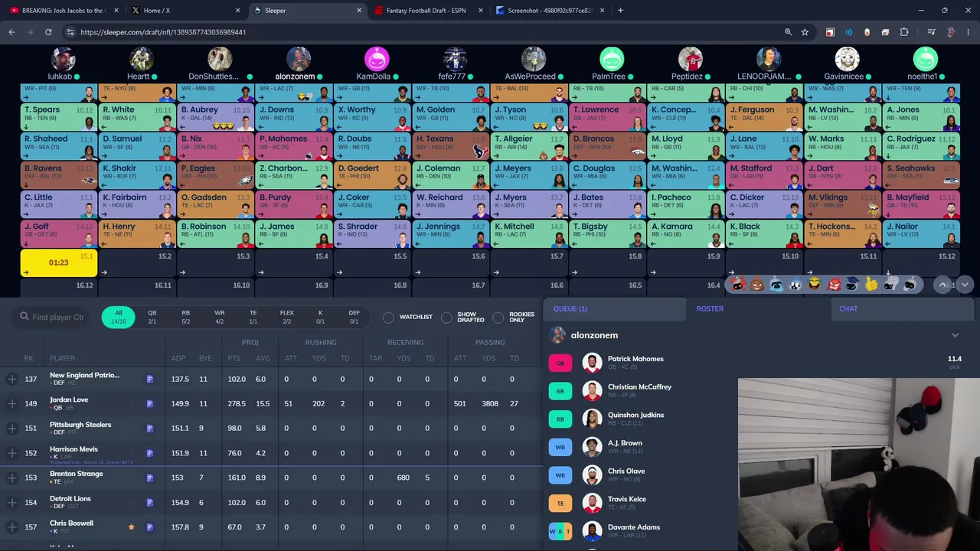Image resolution: width=980 pixels, height=551 pixels.
Task: Toggle Chris Boswell's watchlist star
Action: [131, 527]
